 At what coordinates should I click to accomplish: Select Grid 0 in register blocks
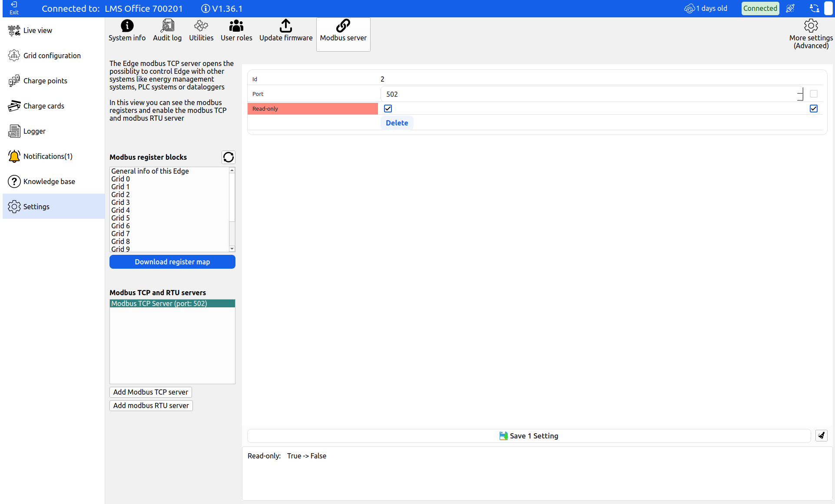[169, 179]
